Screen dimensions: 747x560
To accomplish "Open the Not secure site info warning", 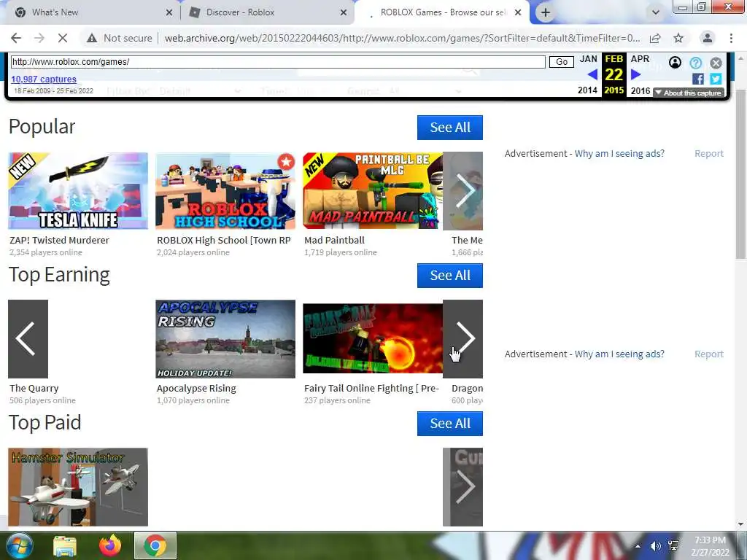I will (x=120, y=38).
